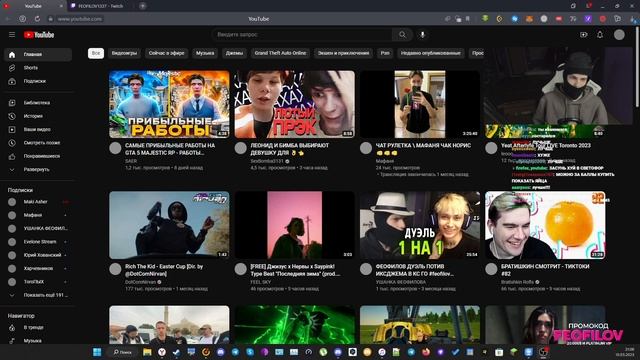640x360 pixels.
Task: Open OBS Studio on the taskbar
Action: [x=543, y=352]
